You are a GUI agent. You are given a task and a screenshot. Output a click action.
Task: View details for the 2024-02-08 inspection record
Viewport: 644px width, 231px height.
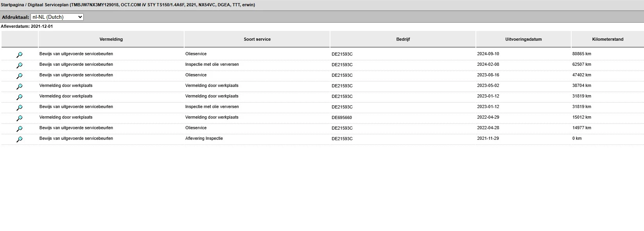19,65
